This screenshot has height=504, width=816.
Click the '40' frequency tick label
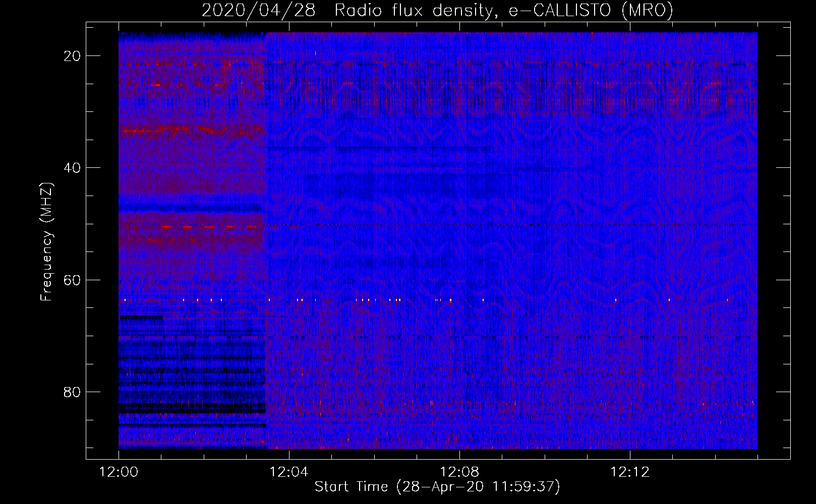click(x=72, y=168)
